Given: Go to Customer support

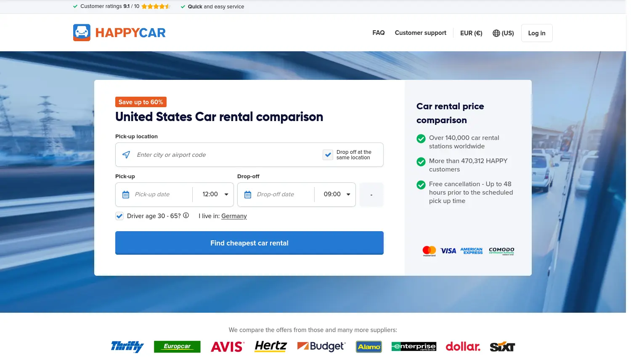Looking at the screenshot, I should click(420, 33).
